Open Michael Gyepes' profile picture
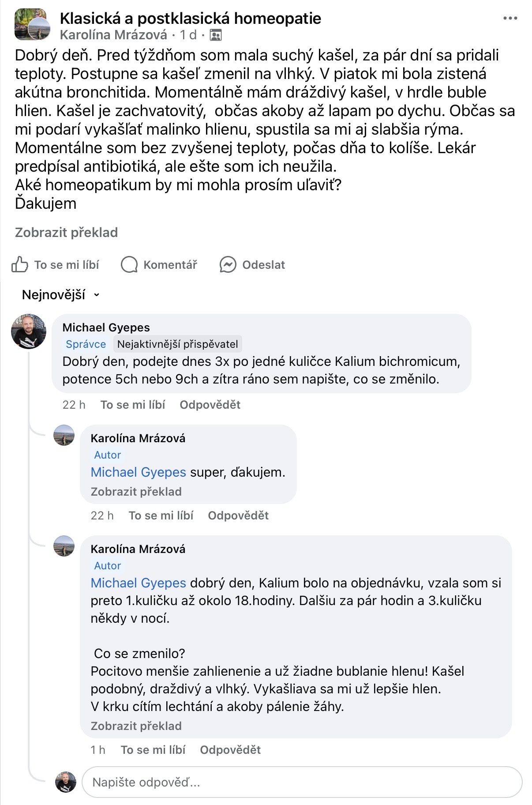This screenshot has height=805, width=532. tap(29, 331)
